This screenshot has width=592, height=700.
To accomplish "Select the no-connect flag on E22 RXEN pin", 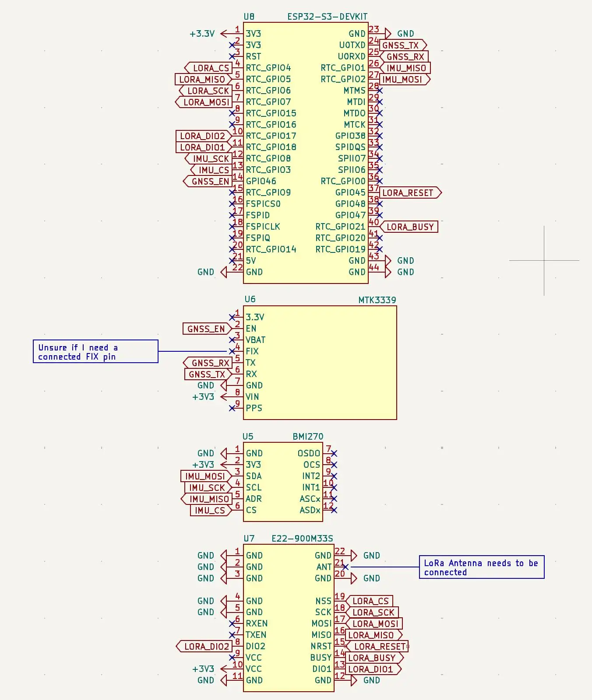I will coord(232,623).
